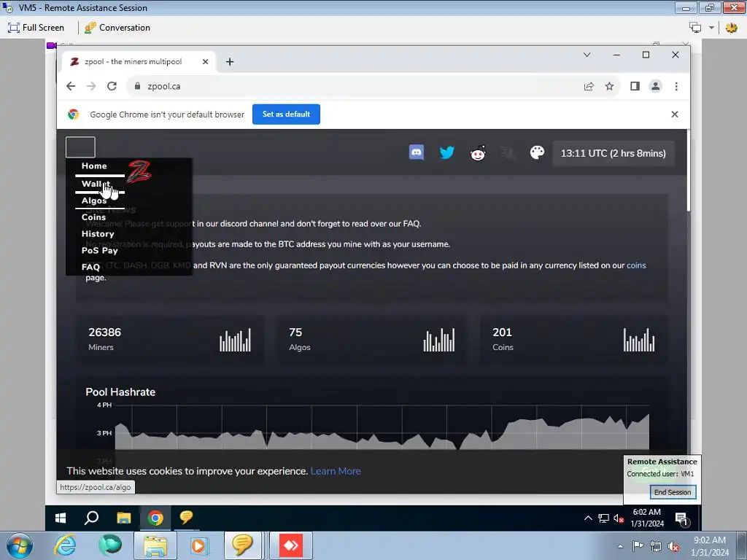Open host Windows Explorer taskbar icon
The width and height of the screenshot is (747, 560).
pyautogui.click(x=155, y=545)
